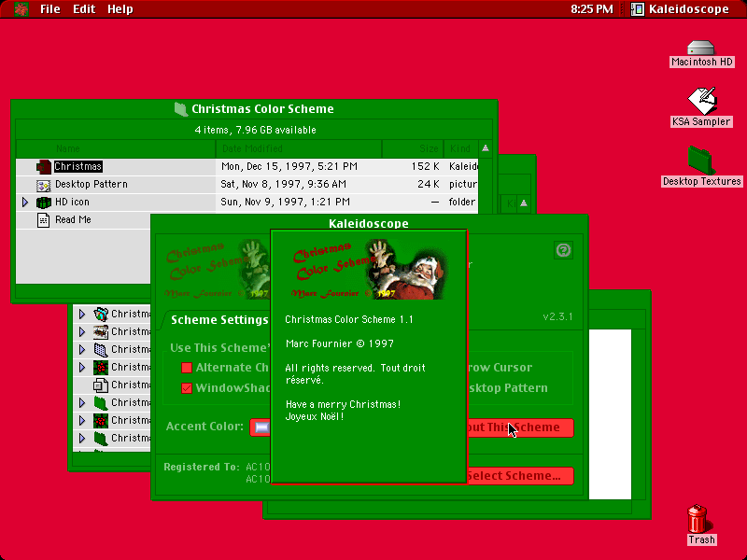Select the KSA Sampler desktop icon
Viewport: 747px width, 560px height.
coord(702,101)
